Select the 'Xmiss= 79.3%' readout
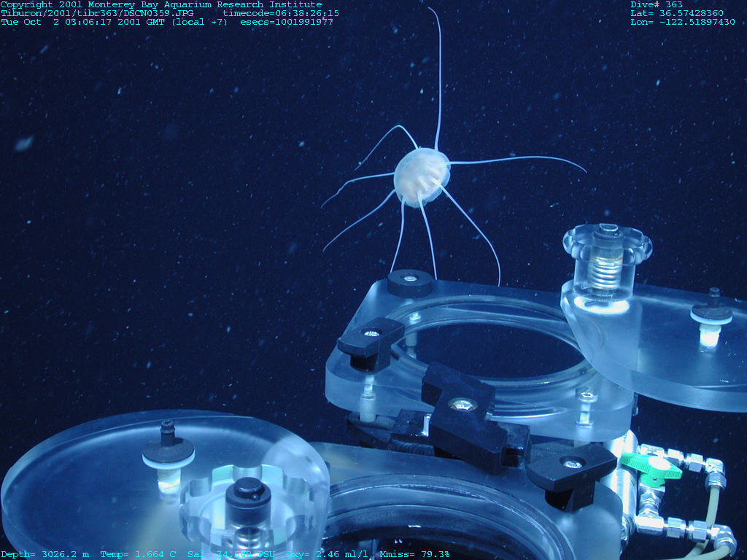 (x=414, y=554)
